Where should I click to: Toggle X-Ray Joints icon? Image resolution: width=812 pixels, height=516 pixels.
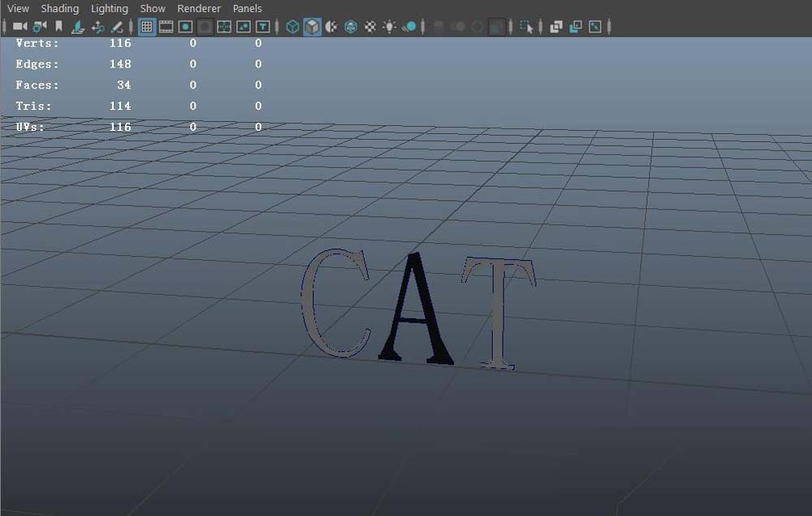click(594, 27)
